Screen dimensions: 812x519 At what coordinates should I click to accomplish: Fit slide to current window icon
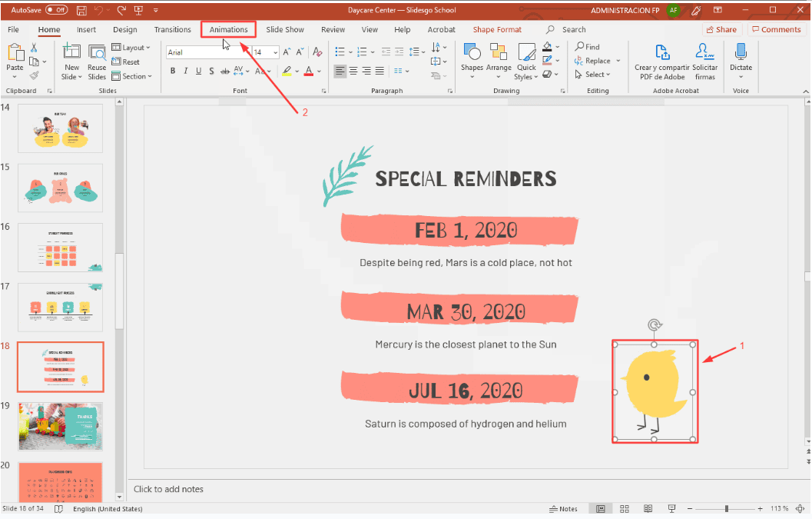800,509
